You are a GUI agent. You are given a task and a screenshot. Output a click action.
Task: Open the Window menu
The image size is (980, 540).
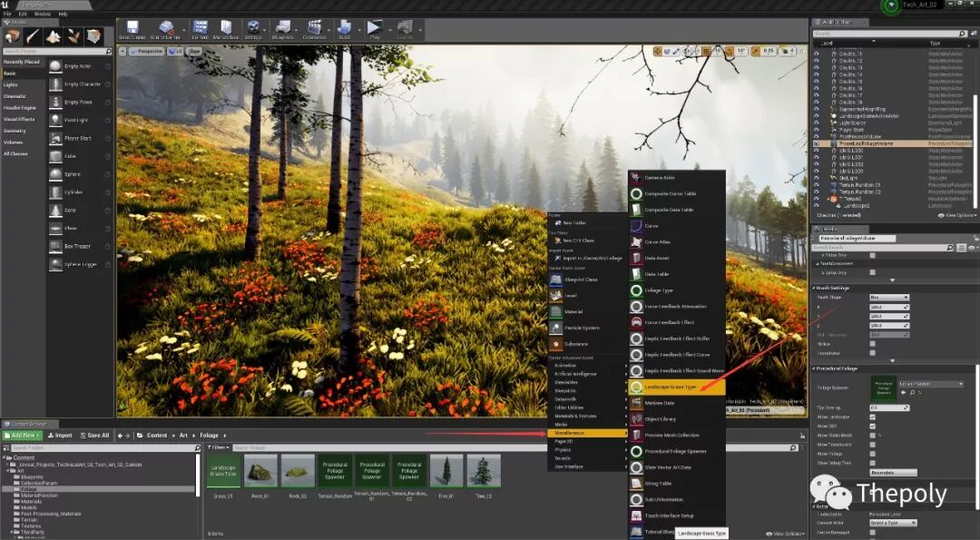coord(43,14)
